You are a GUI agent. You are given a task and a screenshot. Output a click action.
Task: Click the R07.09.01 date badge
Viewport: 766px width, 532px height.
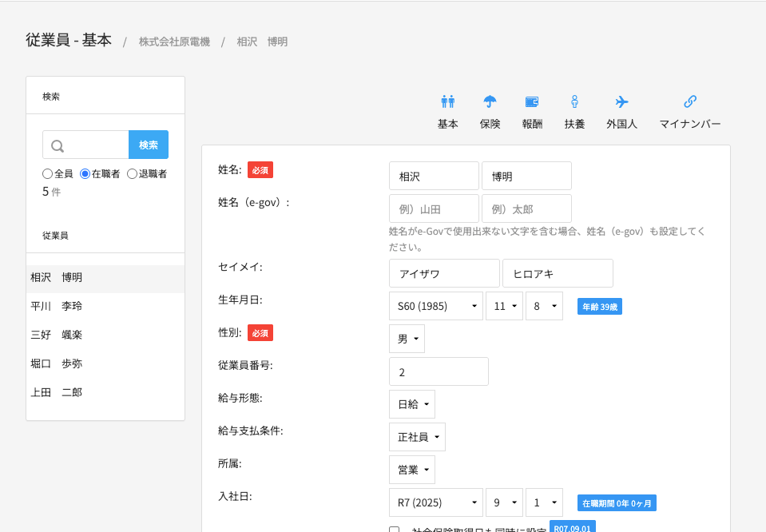click(x=573, y=526)
